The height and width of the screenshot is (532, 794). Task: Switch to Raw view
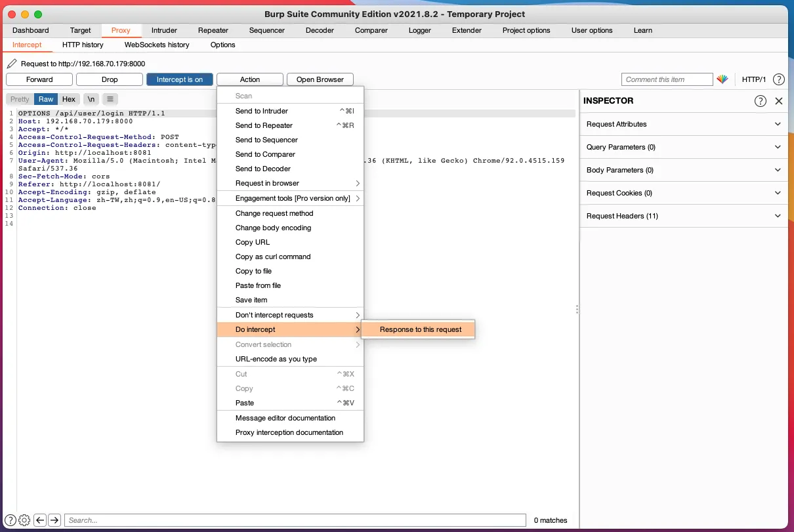click(46, 99)
